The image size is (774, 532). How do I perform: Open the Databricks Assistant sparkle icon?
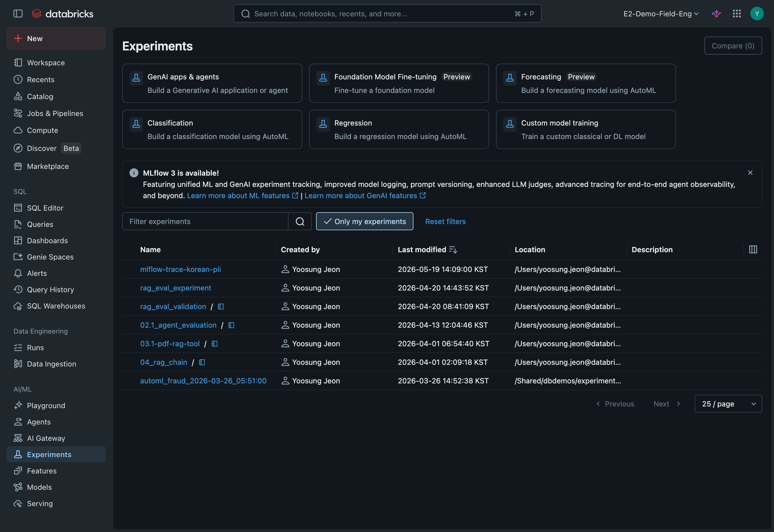[x=716, y=14]
